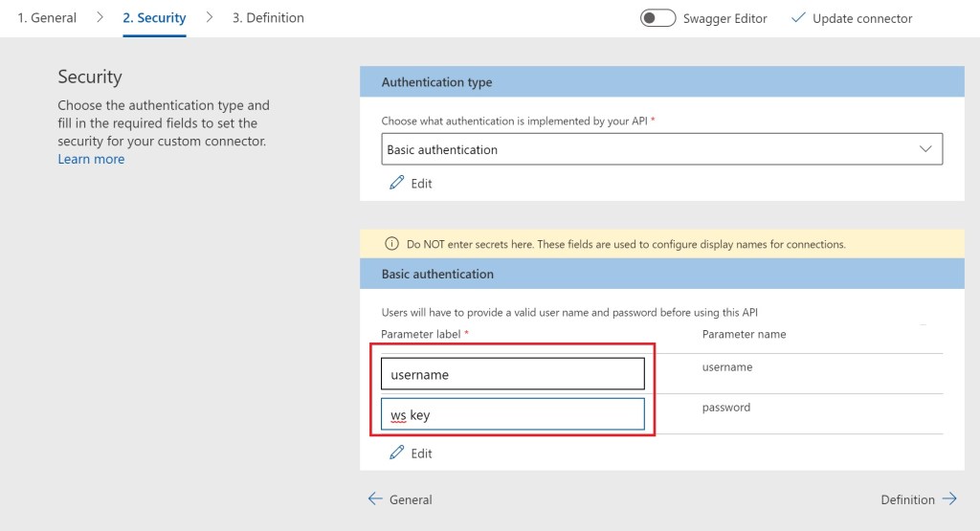The image size is (980, 531).
Task: Click into the ws key parameter label field
Action: [512, 414]
